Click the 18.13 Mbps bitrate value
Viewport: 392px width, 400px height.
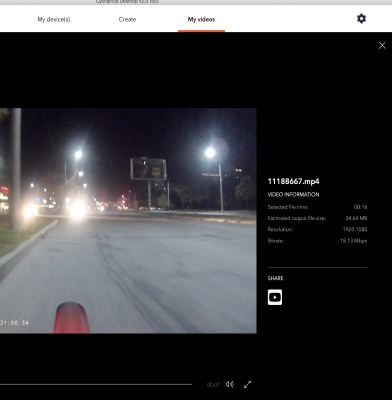coord(353,241)
